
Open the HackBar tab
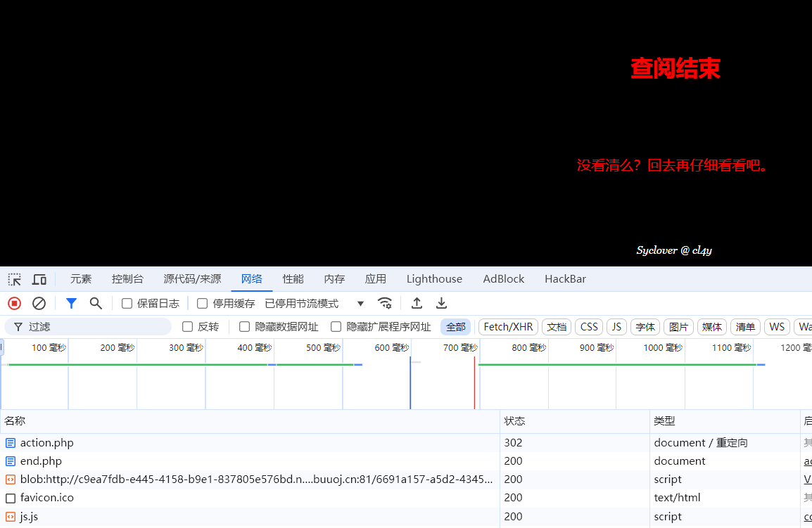565,279
